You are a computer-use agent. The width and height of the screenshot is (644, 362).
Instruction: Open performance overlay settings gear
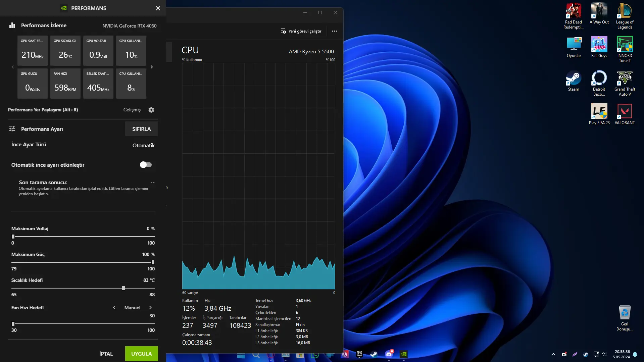151,110
